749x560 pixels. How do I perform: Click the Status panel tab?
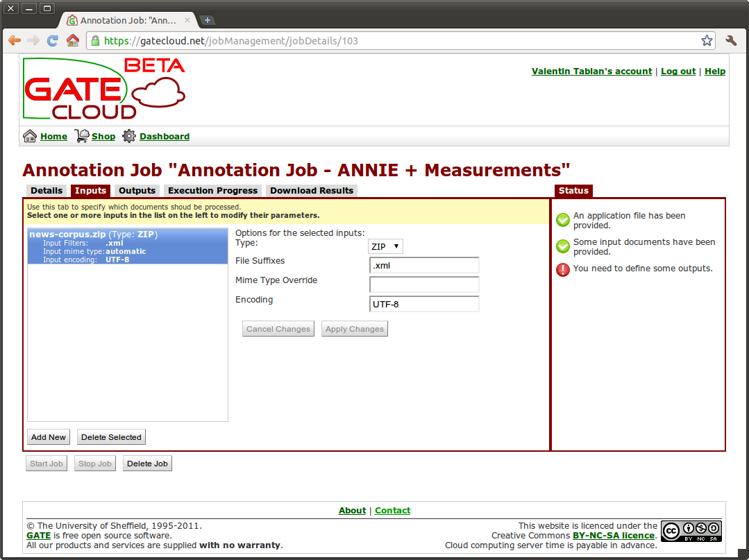573,191
